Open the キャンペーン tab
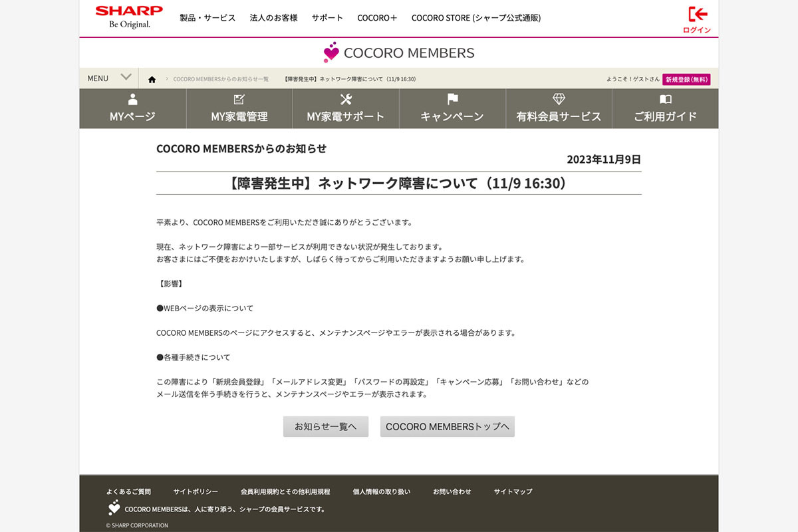 click(452, 108)
